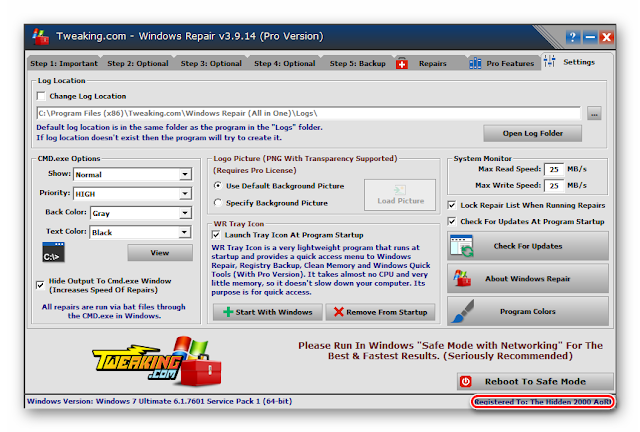Select Use Default Background Picture option
The image size is (640, 432).
click(x=218, y=186)
